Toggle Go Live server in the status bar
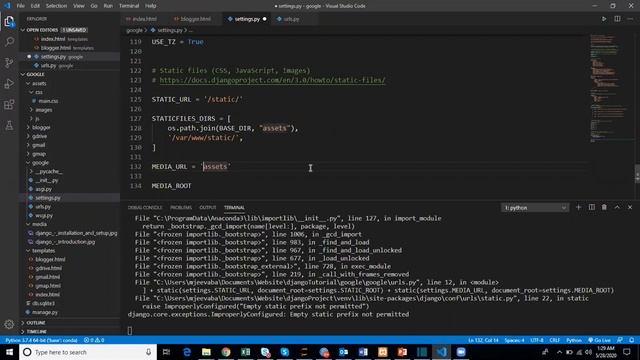The image size is (640, 360). 599,340
